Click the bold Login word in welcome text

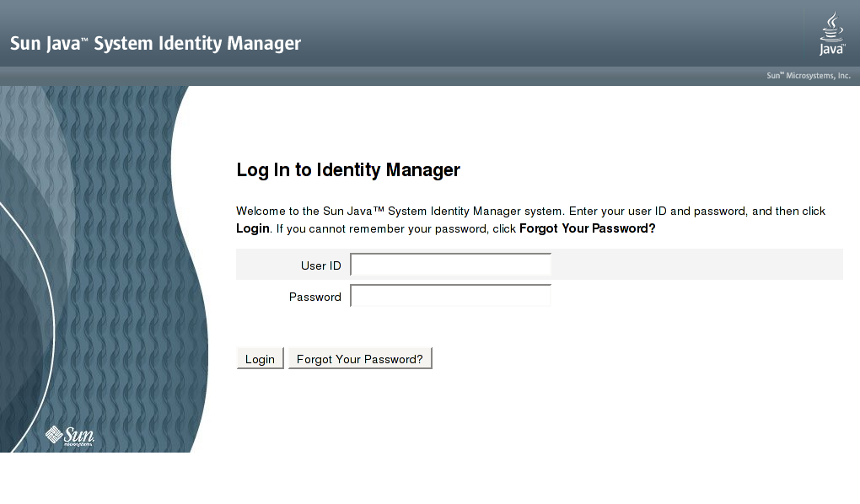(253, 228)
